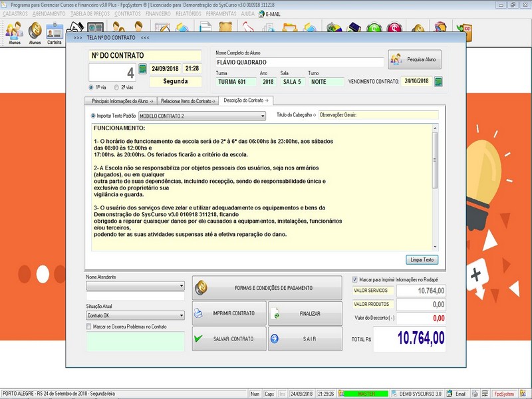532x399 pixels.
Task: Open the RELATÓRIOS menu
Action: click(x=188, y=14)
